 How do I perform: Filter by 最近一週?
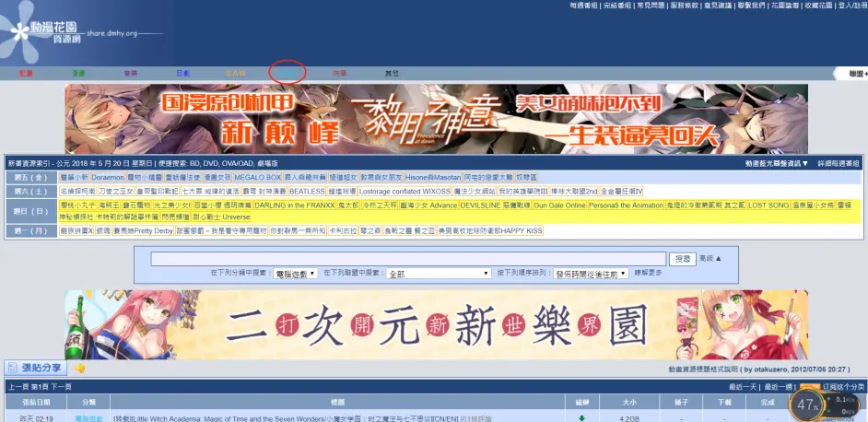tap(778, 387)
